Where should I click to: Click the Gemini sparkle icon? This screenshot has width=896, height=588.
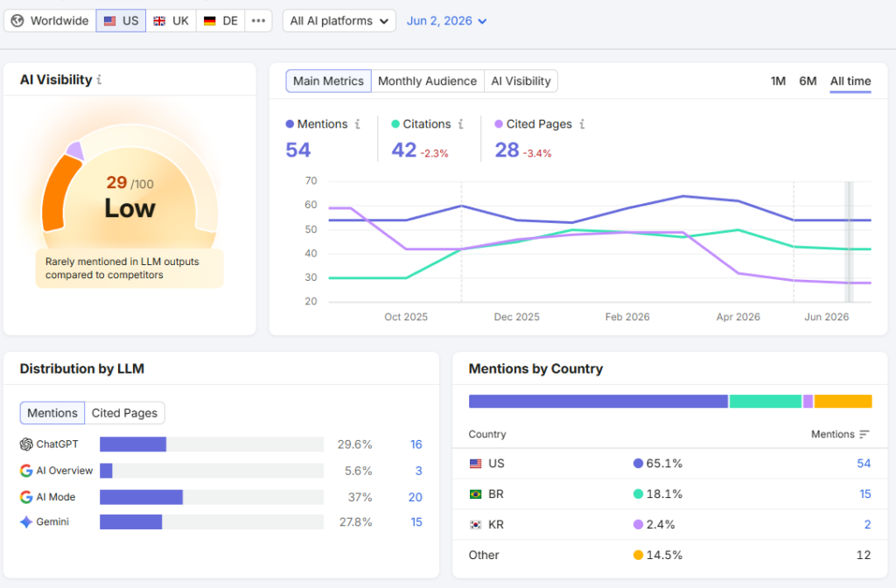pyautogui.click(x=26, y=521)
